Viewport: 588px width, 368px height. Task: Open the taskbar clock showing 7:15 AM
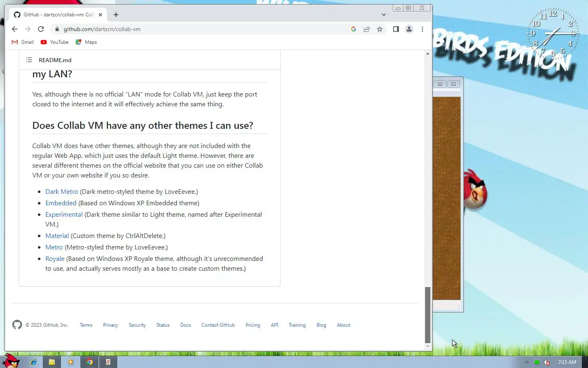(x=567, y=362)
